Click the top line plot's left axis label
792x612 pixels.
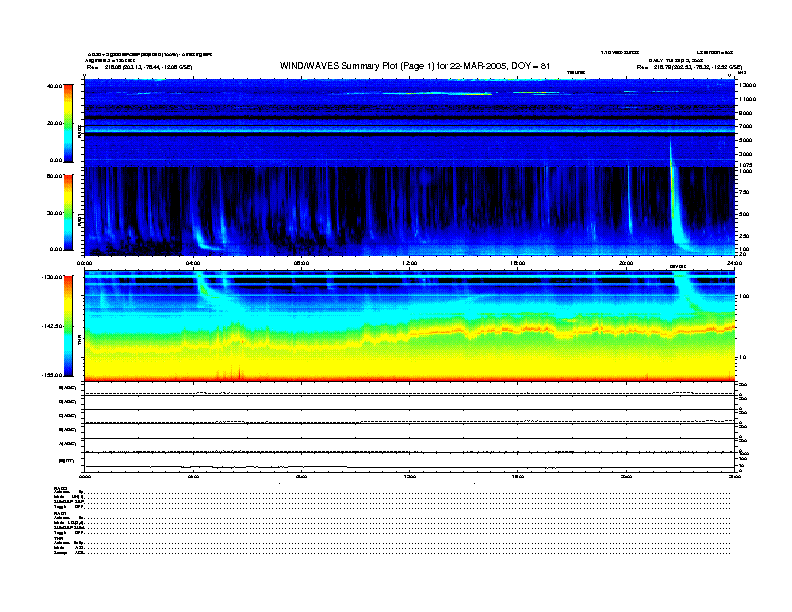pos(68,388)
